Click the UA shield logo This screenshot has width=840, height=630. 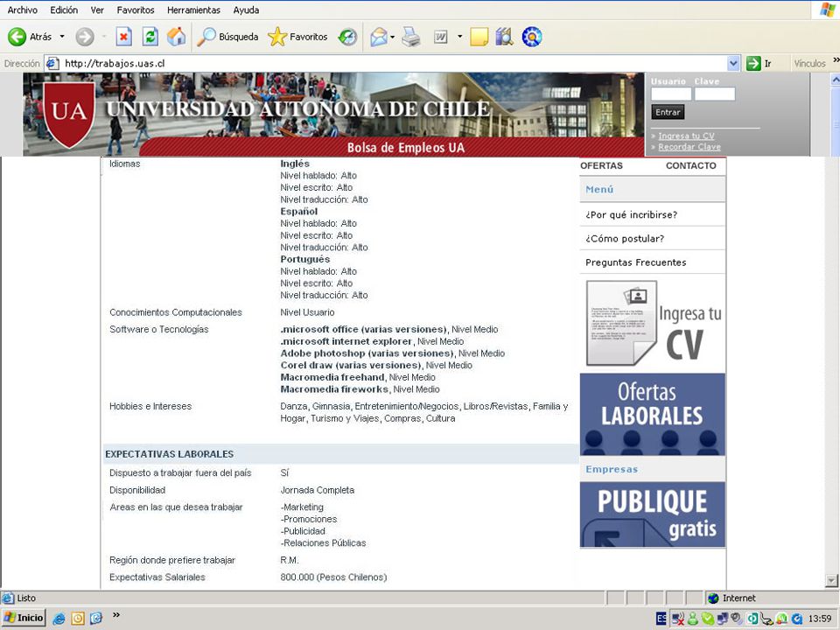pos(69,114)
